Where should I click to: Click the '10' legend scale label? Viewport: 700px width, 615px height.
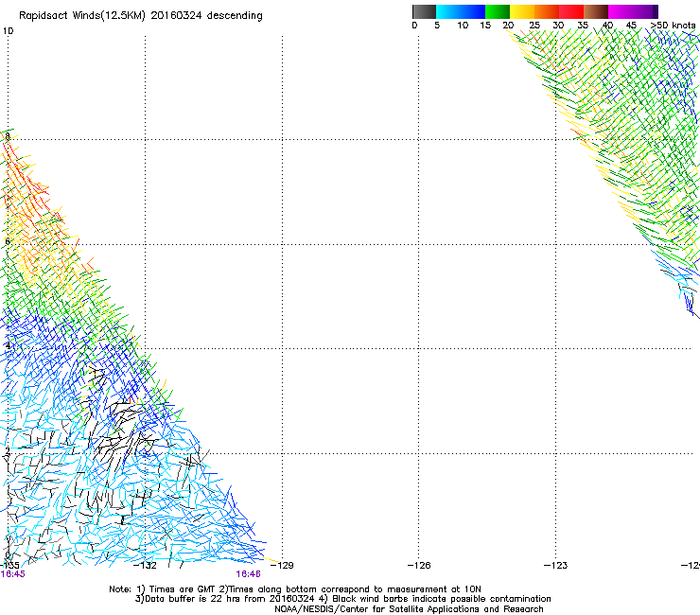click(463, 26)
